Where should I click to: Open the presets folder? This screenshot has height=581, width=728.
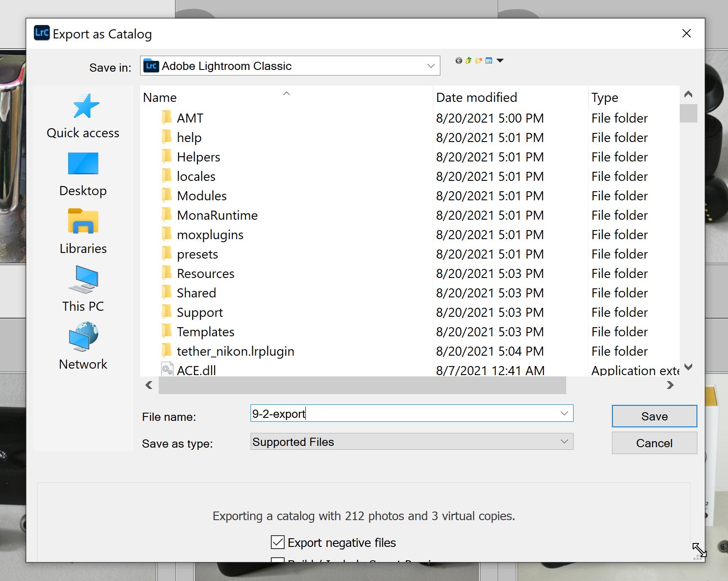pos(197,254)
